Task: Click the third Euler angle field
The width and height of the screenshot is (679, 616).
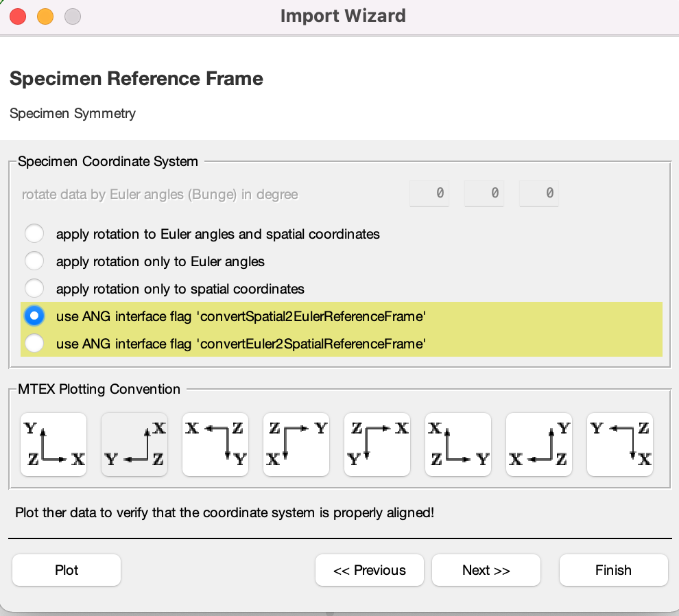Action: pyautogui.click(x=539, y=193)
